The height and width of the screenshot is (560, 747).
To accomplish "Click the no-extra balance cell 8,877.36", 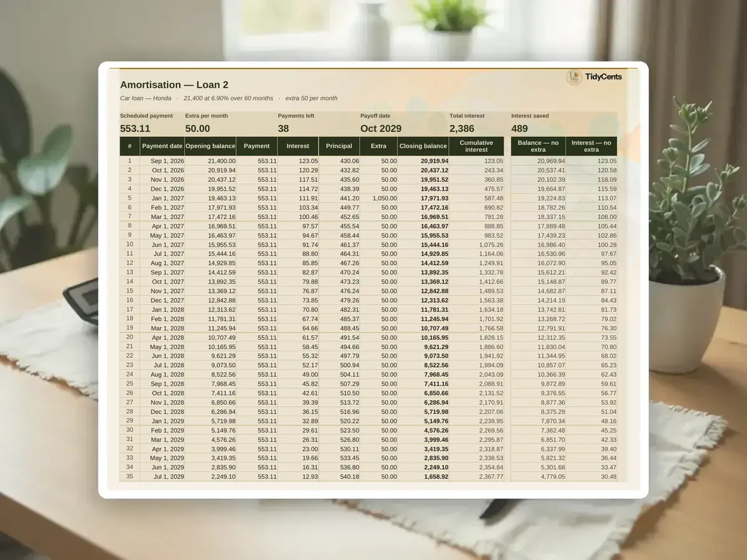I will coord(538,403).
